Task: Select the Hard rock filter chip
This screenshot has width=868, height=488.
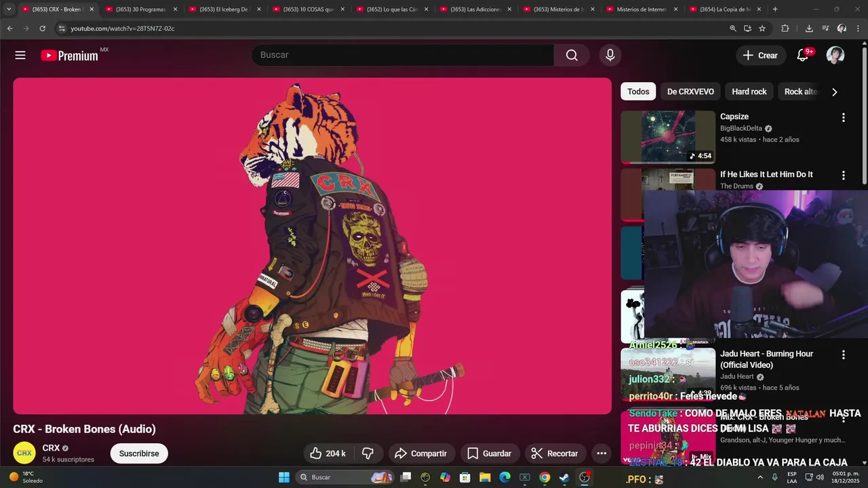Action: [749, 91]
